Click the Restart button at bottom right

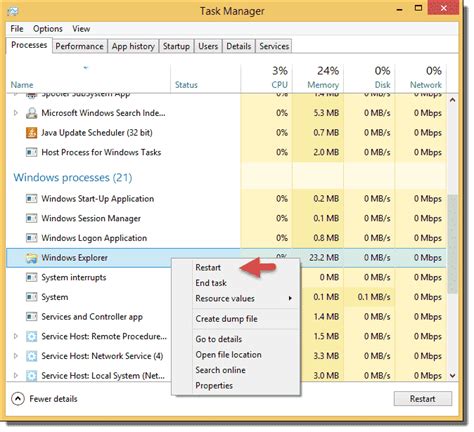423,399
